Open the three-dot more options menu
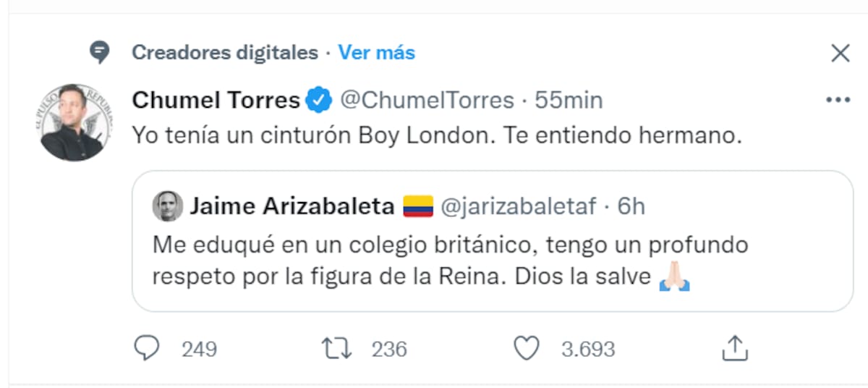 [x=838, y=100]
